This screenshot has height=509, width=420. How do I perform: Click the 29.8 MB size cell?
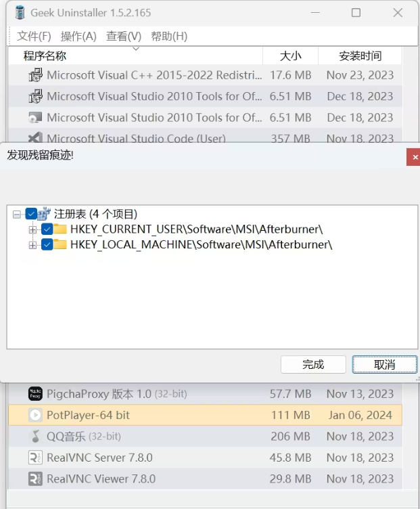pyautogui.click(x=290, y=479)
